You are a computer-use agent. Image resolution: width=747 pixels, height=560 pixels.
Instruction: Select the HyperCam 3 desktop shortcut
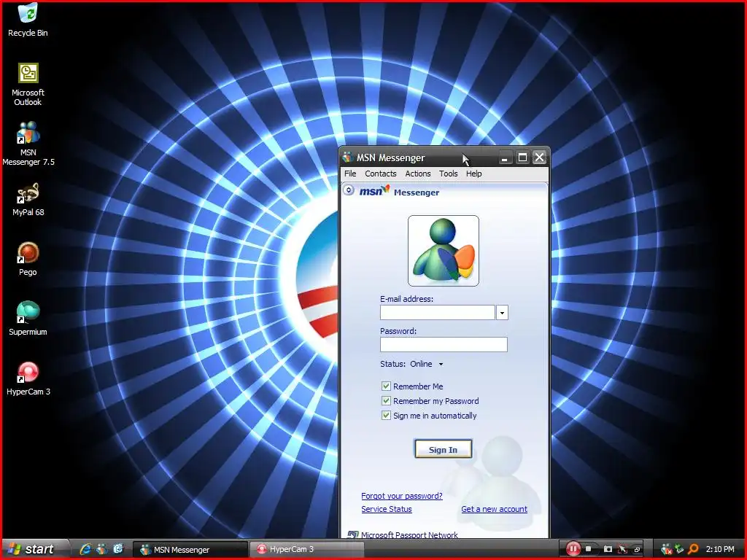coord(28,378)
